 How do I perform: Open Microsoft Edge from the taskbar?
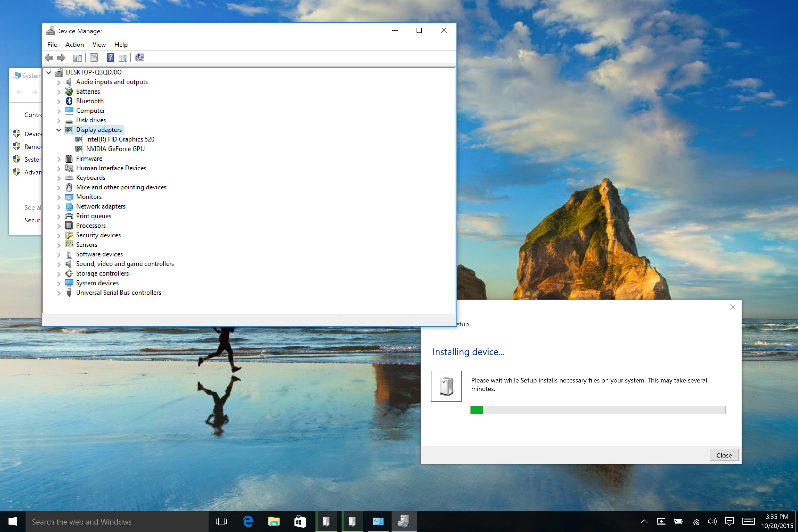click(247, 521)
